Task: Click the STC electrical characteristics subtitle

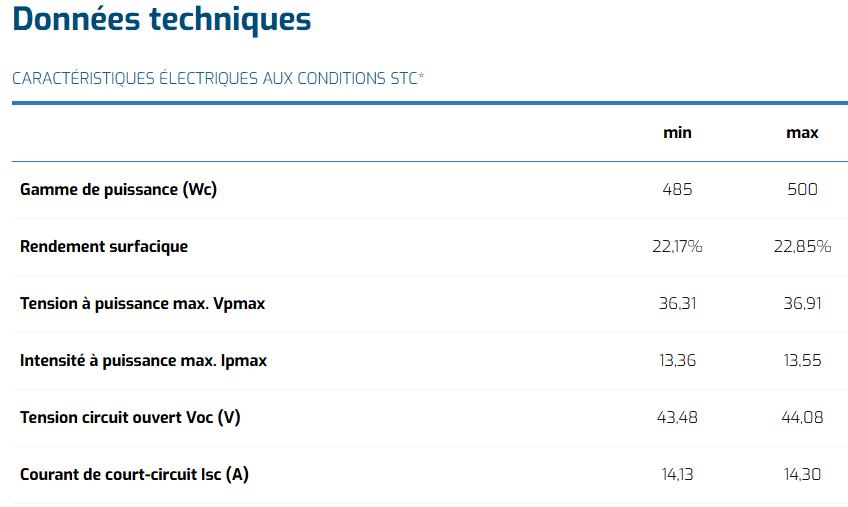Action: (x=218, y=78)
